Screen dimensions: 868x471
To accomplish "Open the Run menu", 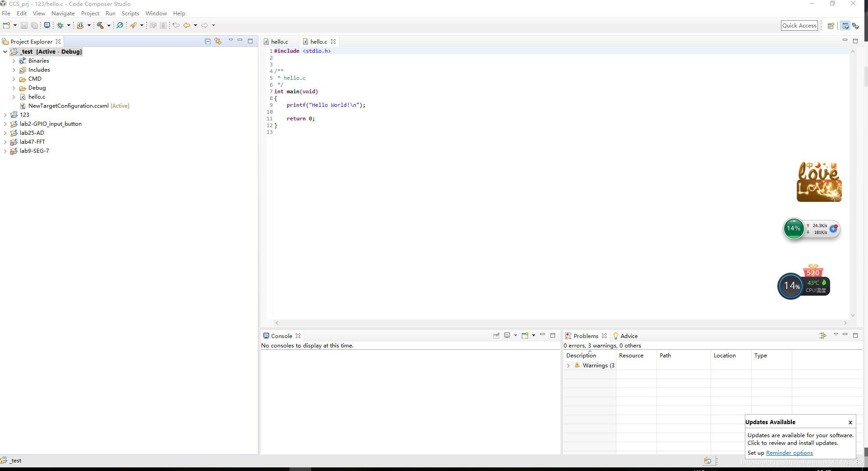I will coord(110,14).
